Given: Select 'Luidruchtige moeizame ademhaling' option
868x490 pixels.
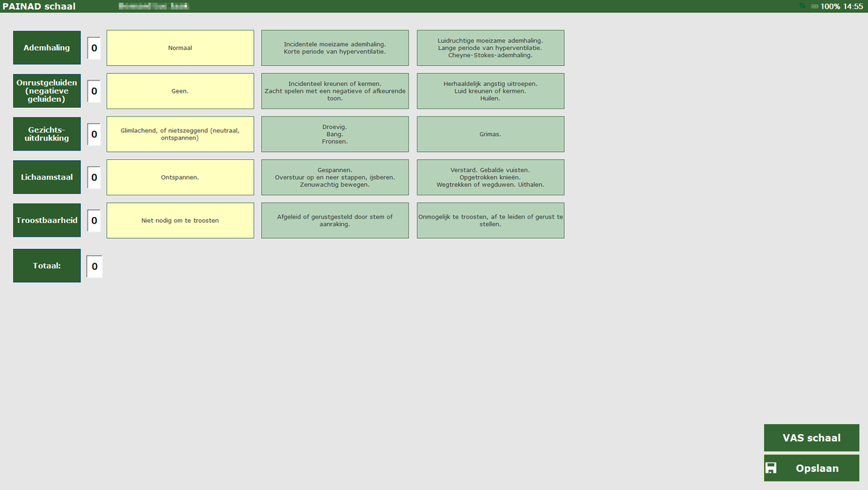Looking at the screenshot, I should coord(490,48).
